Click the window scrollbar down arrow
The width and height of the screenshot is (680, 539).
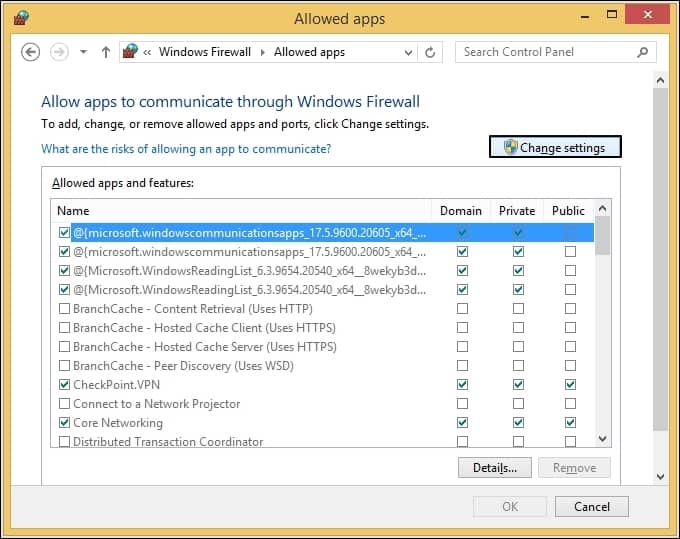(660, 477)
